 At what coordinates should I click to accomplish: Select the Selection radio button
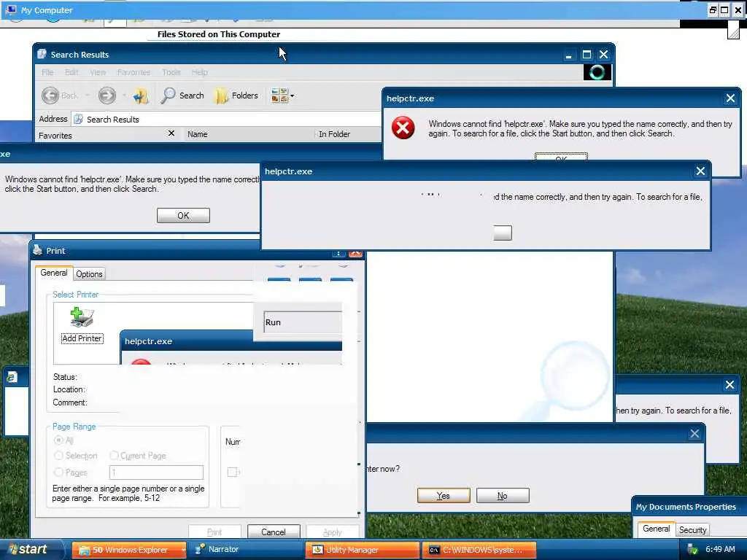[58, 456]
